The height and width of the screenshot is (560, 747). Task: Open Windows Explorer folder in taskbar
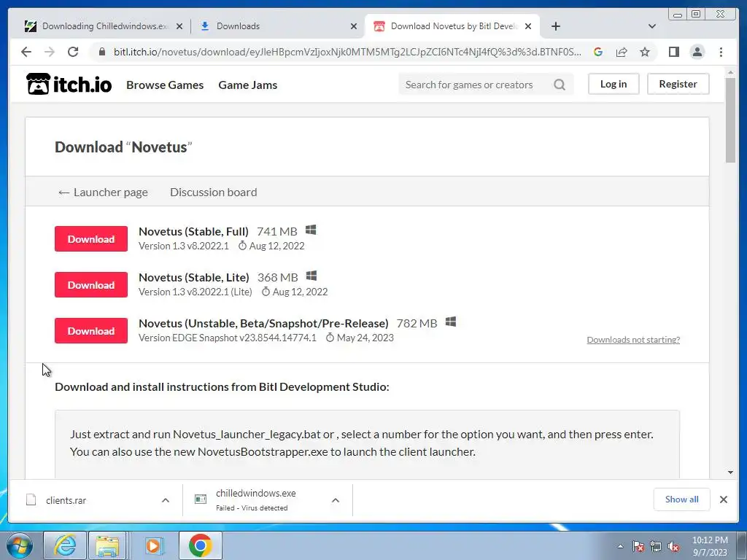click(x=108, y=545)
